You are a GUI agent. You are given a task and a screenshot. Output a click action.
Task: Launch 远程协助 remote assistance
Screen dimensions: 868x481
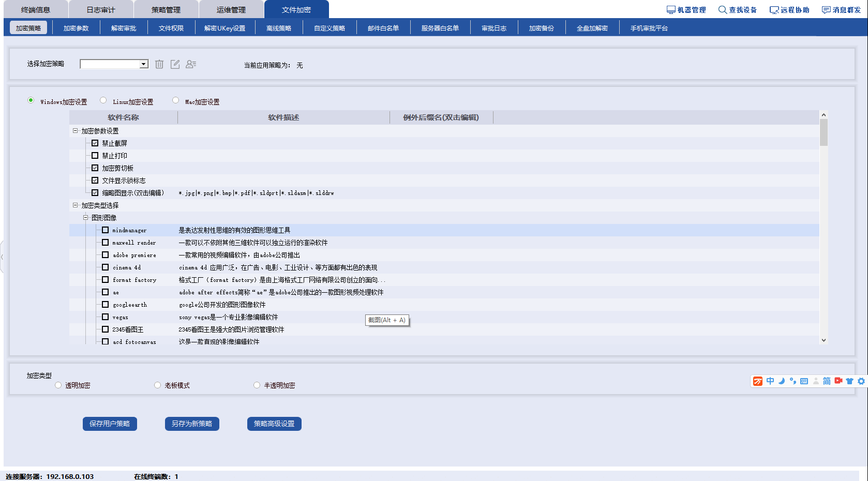point(789,10)
